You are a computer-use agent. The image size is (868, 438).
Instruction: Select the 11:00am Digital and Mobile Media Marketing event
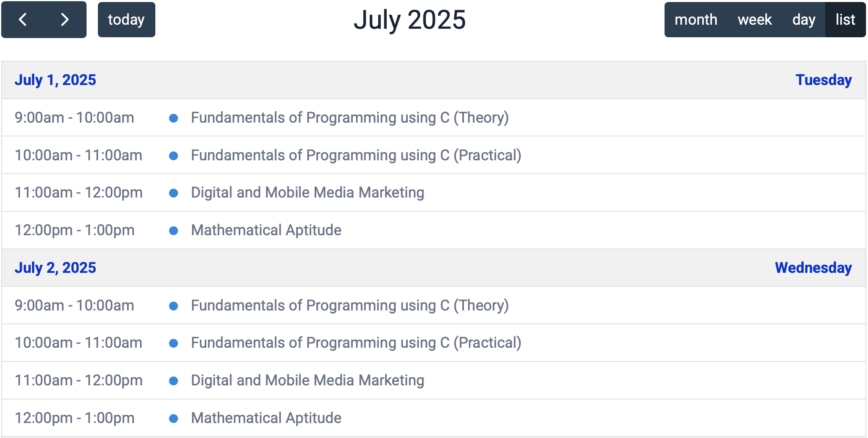coord(307,193)
